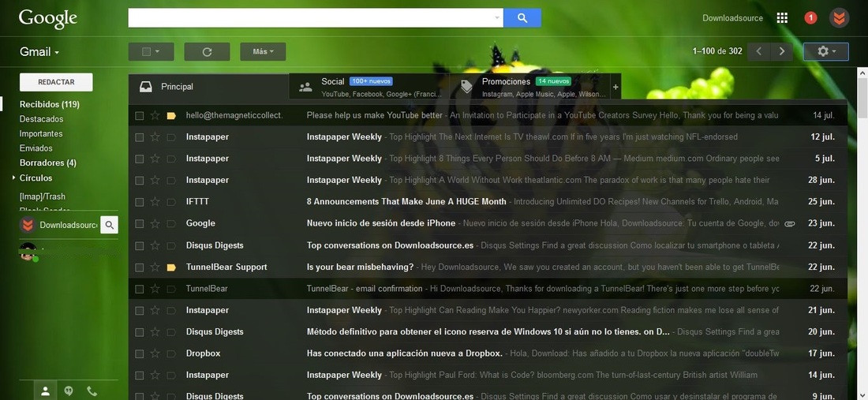
Task: Star the Google Nuevo inicio de sesión email
Action: 155,223
